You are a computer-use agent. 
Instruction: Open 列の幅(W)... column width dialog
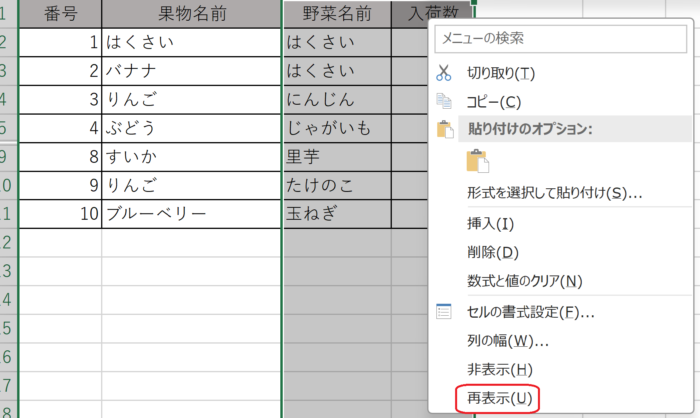click(508, 341)
